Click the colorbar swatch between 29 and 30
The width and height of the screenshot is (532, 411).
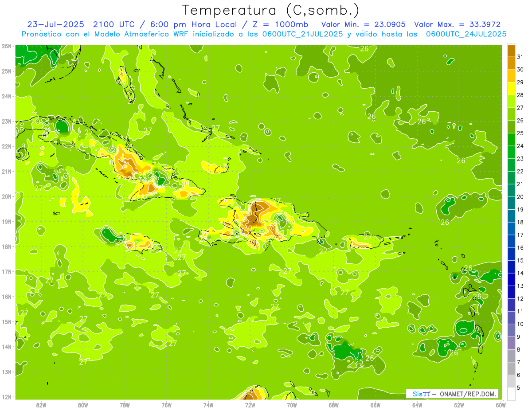511,76
